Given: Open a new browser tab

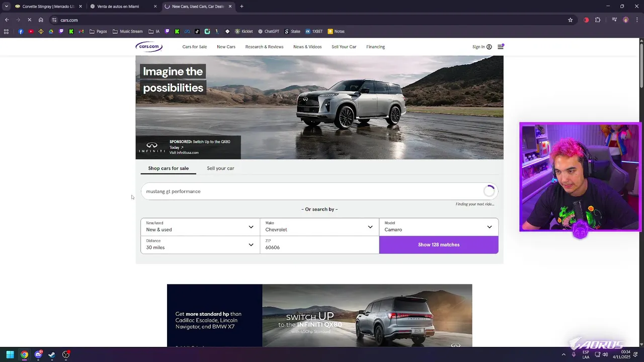Looking at the screenshot, I should 242,7.
